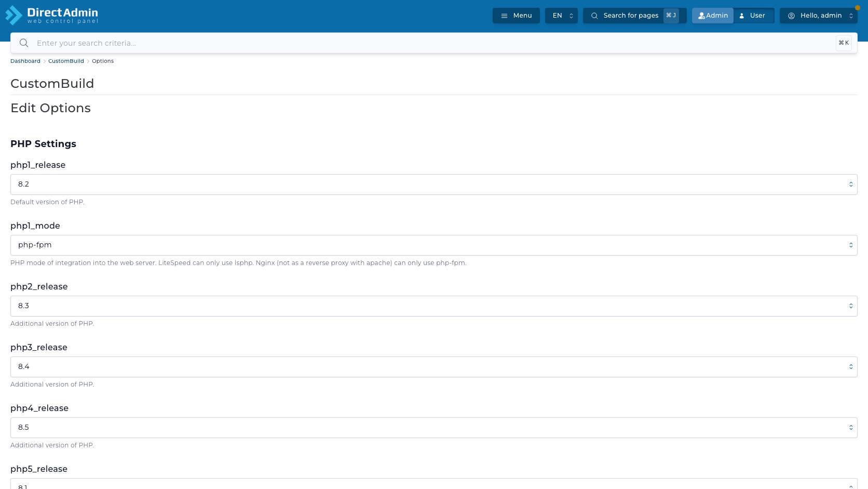Image resolution: width=868 pixels, height=489 pixels.
Task: Focus the search criteria input field
Action: click(433, 43)
